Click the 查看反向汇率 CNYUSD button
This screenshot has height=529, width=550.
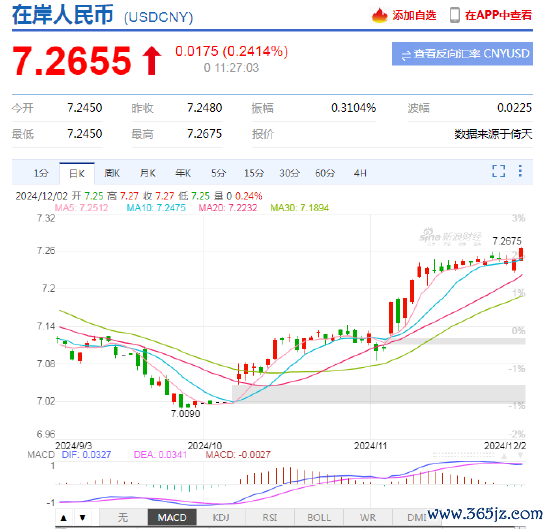tap(462, 54)
